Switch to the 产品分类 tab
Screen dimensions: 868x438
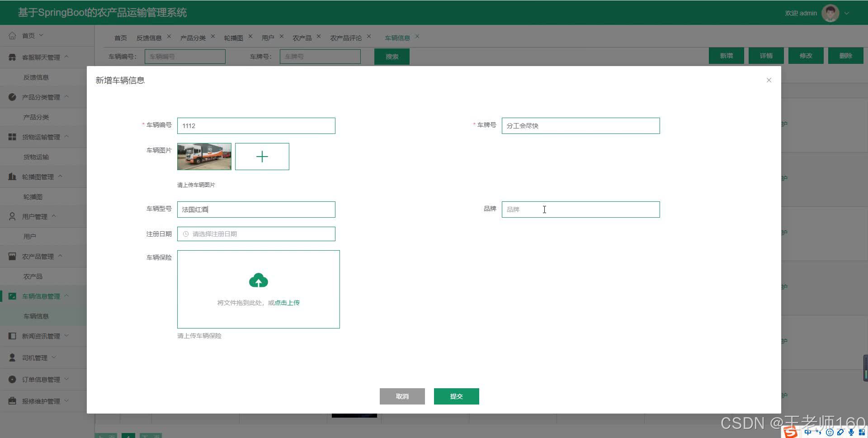pos(193,38)
